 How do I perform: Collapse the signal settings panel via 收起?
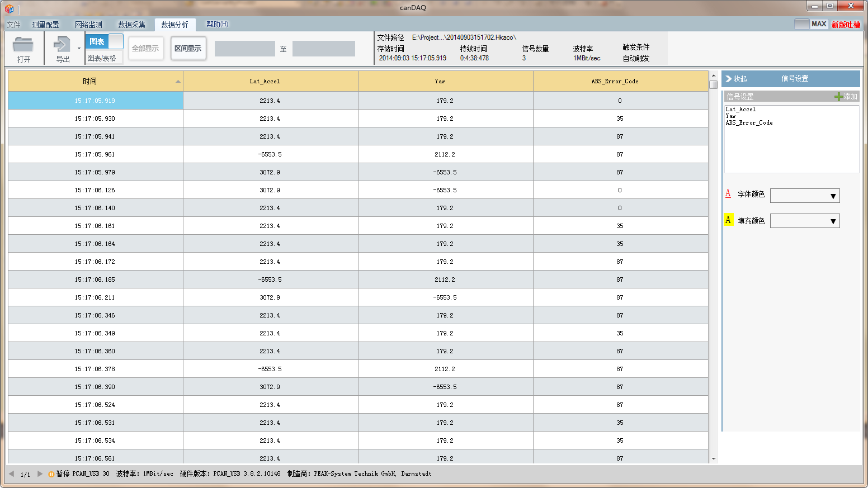736,79
